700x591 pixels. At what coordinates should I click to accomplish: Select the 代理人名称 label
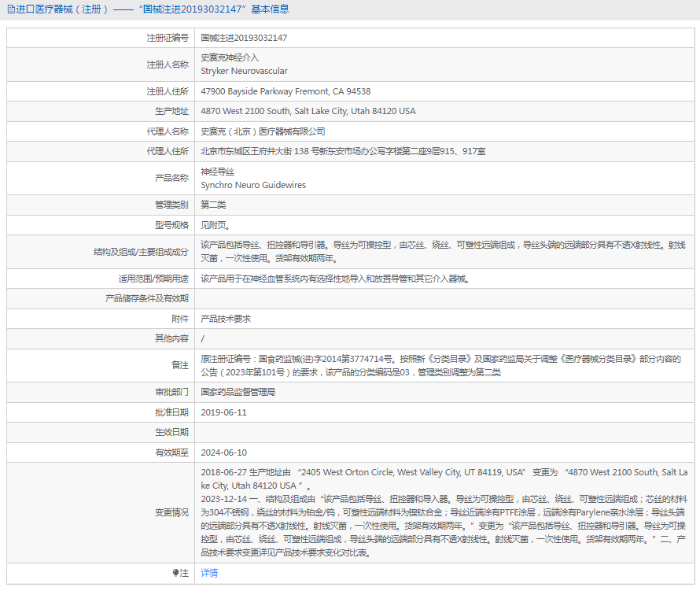(x=168, y=131)
